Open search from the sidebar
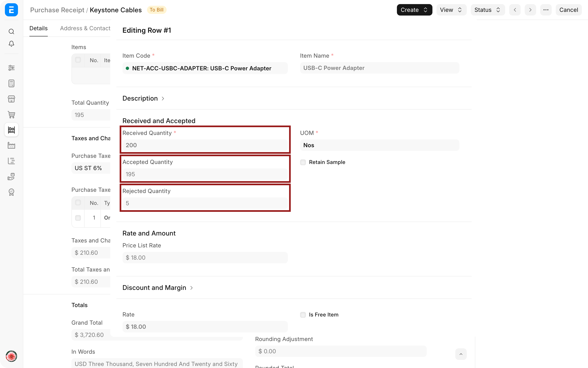This screenshot has height=368, width=588. coord(11,31)
